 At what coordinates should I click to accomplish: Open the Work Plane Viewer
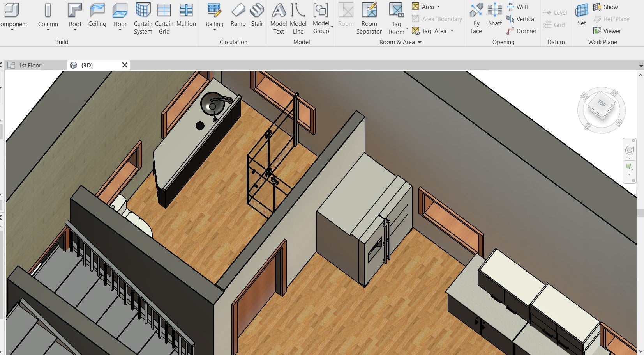(607, 31)
